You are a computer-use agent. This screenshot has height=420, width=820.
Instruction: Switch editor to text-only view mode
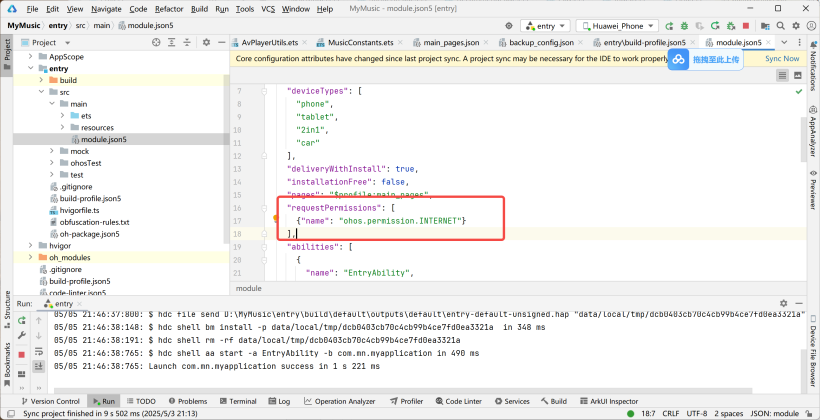(782, 76)
